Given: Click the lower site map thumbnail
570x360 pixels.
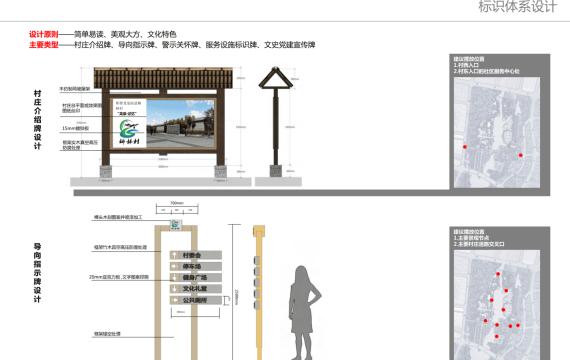Looking at the screenshot, I should pos(497,305).
